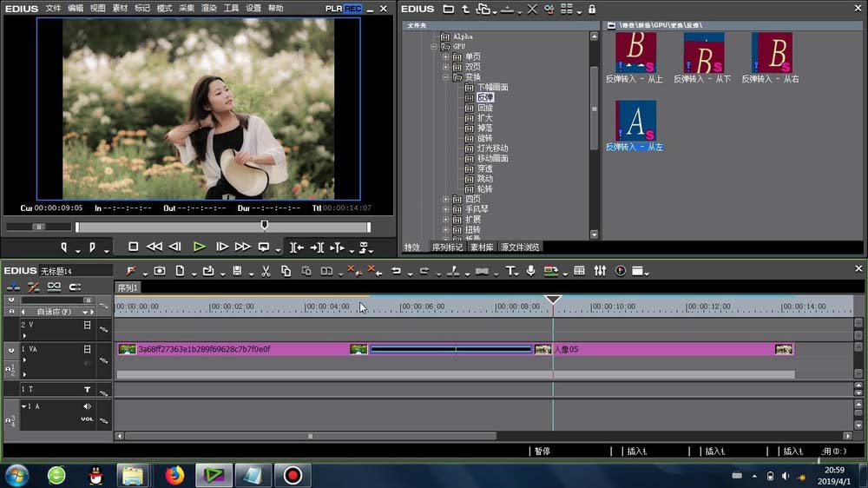Open the Vectorscope icon

621,271
